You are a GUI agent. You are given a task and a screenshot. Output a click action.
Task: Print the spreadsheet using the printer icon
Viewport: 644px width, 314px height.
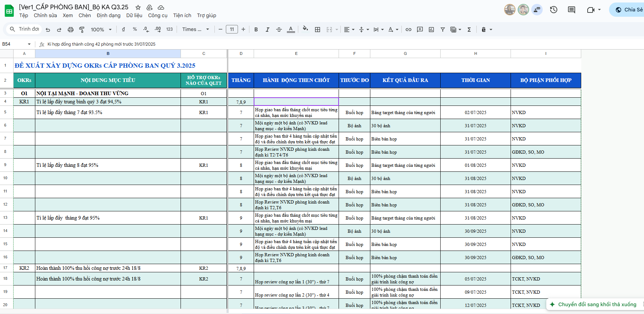[x=71, y=30]
